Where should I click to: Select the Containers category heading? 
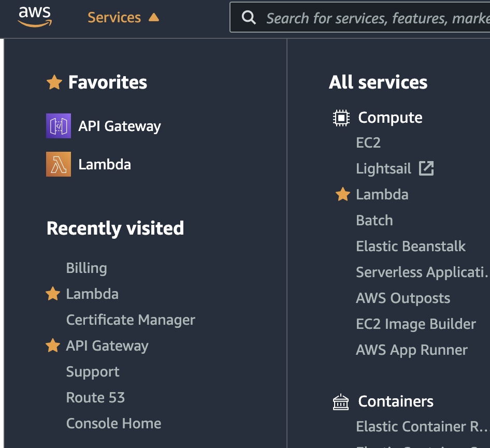point(396,401)
